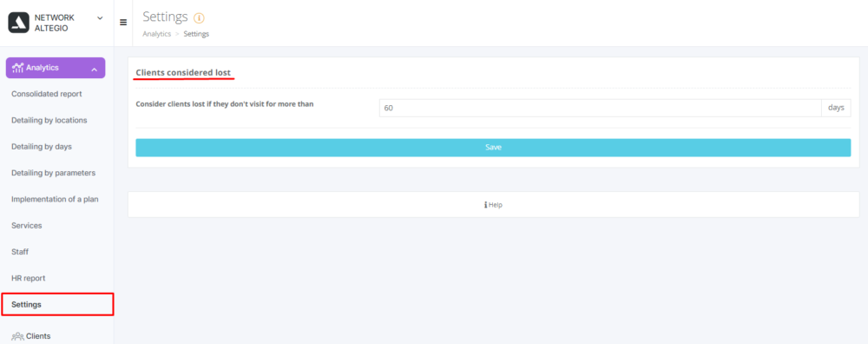Click the Analytics chart icon

(17, 68)
